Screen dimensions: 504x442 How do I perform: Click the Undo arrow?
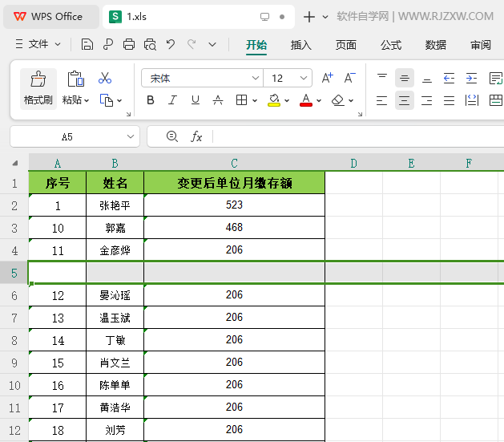click(x=171, y=44)
